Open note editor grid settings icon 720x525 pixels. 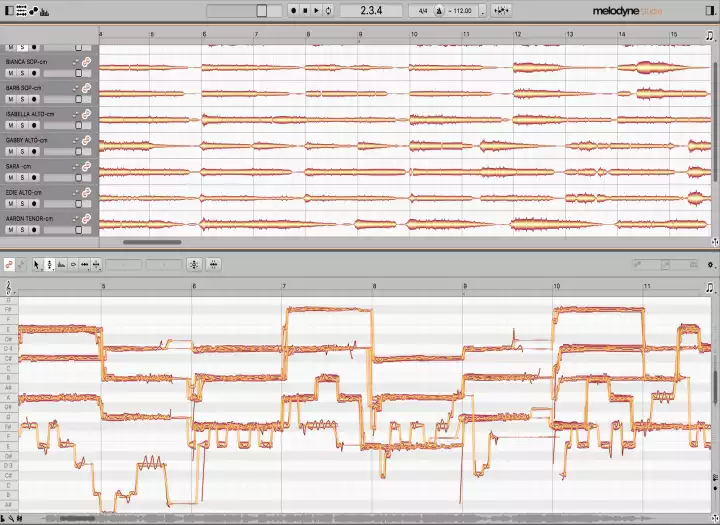710,288
